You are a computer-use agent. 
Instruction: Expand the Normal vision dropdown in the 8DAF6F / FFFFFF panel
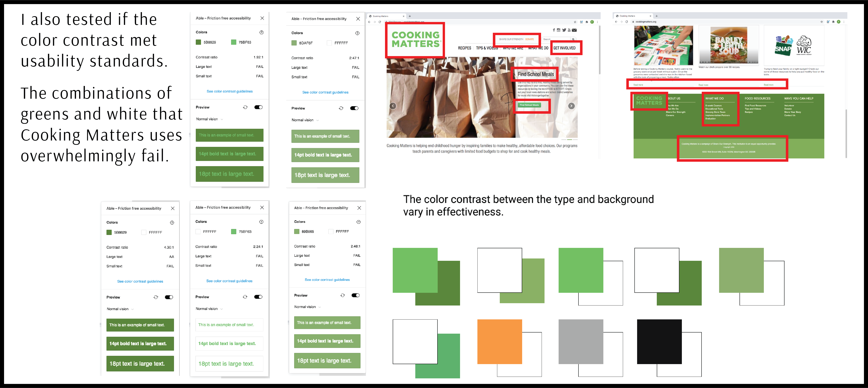(305, 120)
